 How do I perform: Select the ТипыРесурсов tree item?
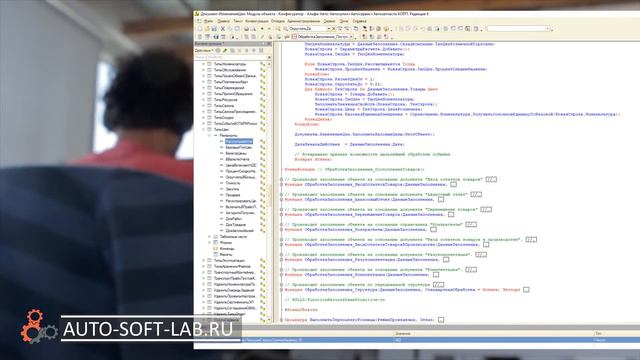225,100
